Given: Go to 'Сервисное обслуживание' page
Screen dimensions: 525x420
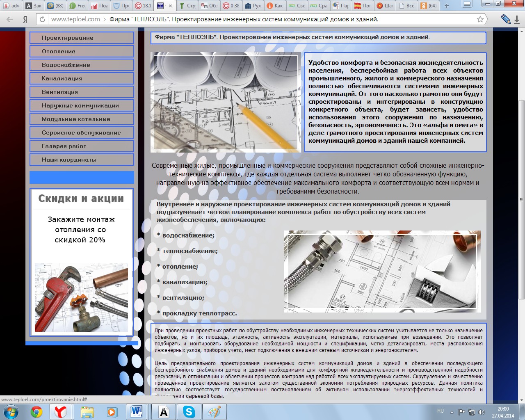Looking at the screenshot, I should coord(82,132).
